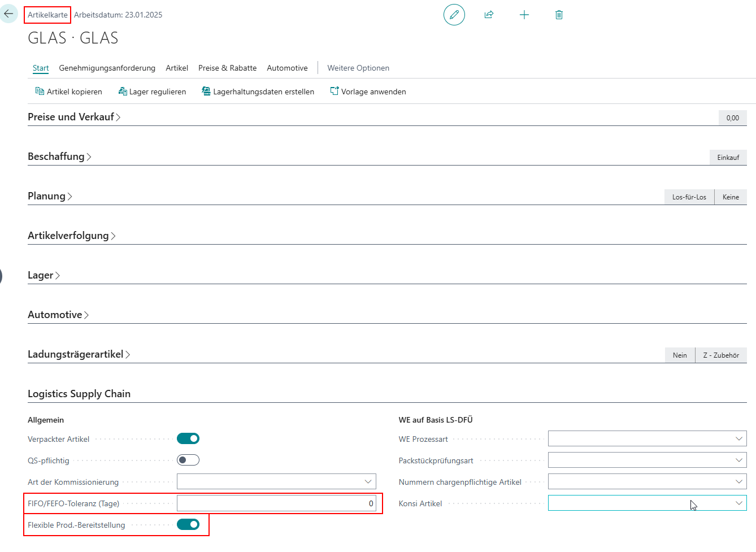
Task: Click Vorlage anwenden action
Action: (368, 92)
